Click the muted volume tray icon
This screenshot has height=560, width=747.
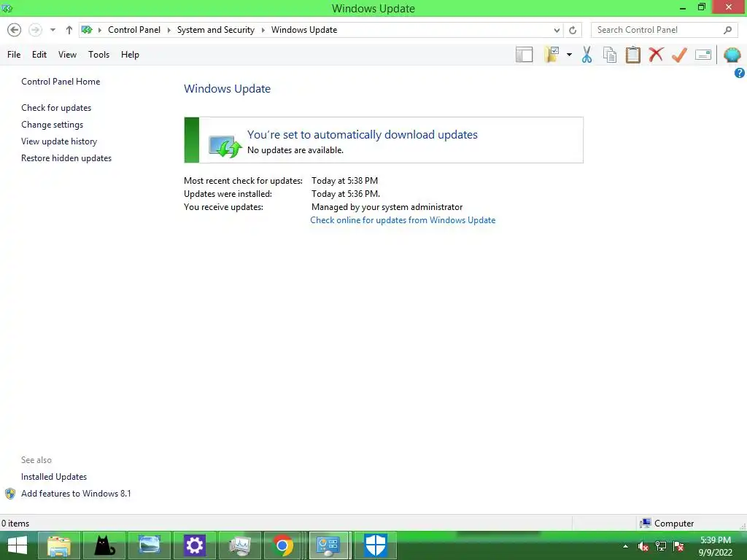coord(643,546)
